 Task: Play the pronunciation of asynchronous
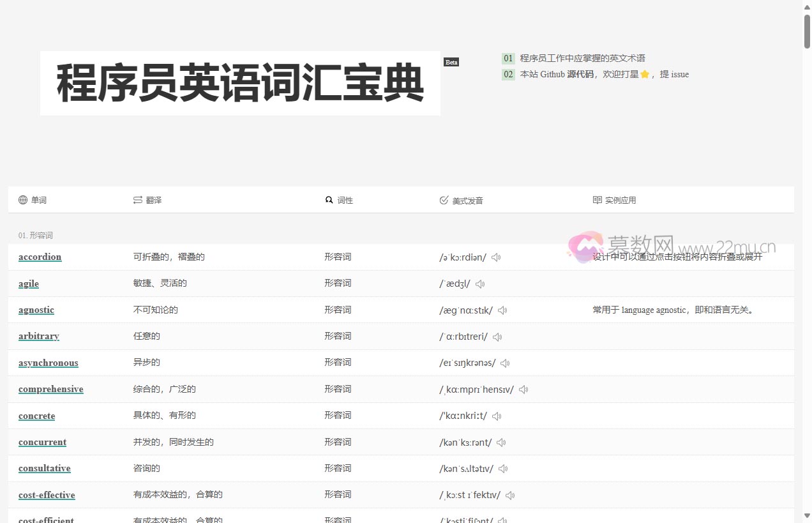pyautogui.click(x=505, y=363)
